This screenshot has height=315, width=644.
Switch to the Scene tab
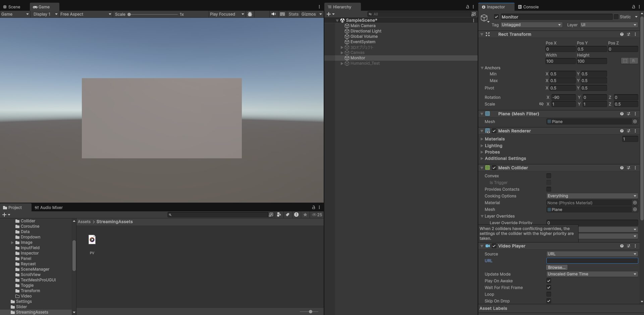pos(13,7)
